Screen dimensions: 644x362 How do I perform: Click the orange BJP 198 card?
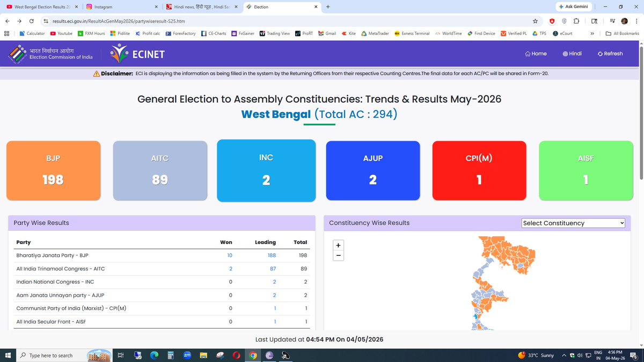pos(53,172)
